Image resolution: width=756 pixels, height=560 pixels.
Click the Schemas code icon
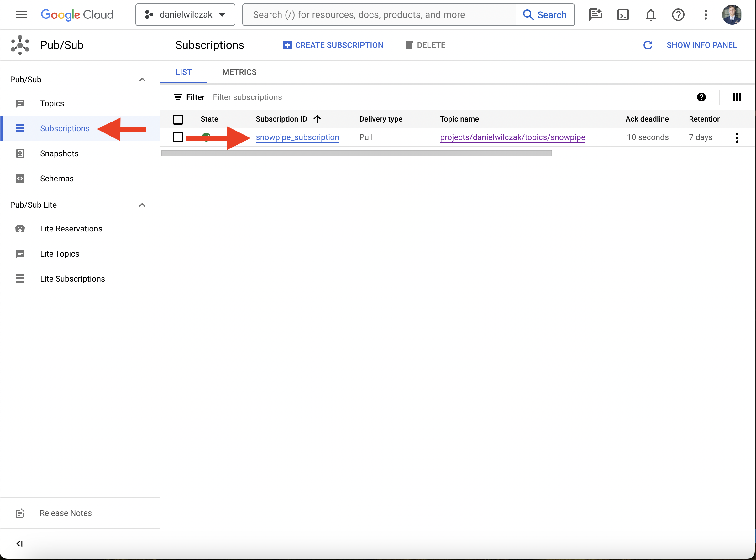coord(20,179)
